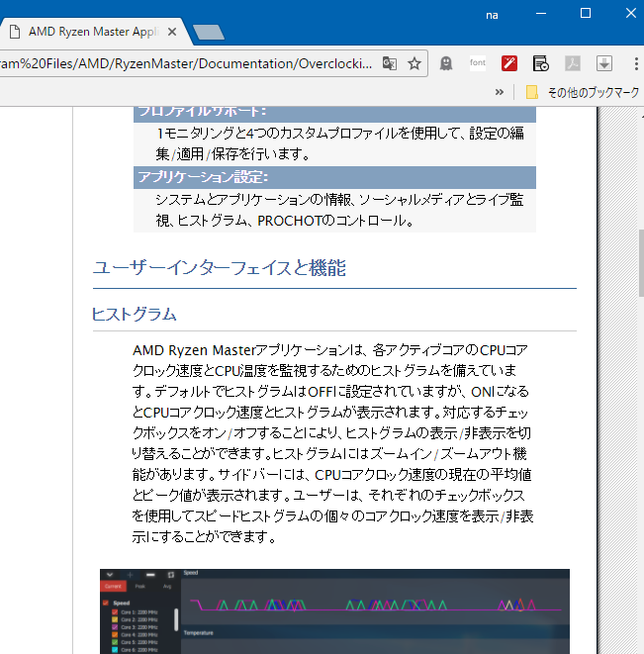Click the yellow bookmarks folder icon
Viewport: 644px width, 654px height.
click(531, 92)
